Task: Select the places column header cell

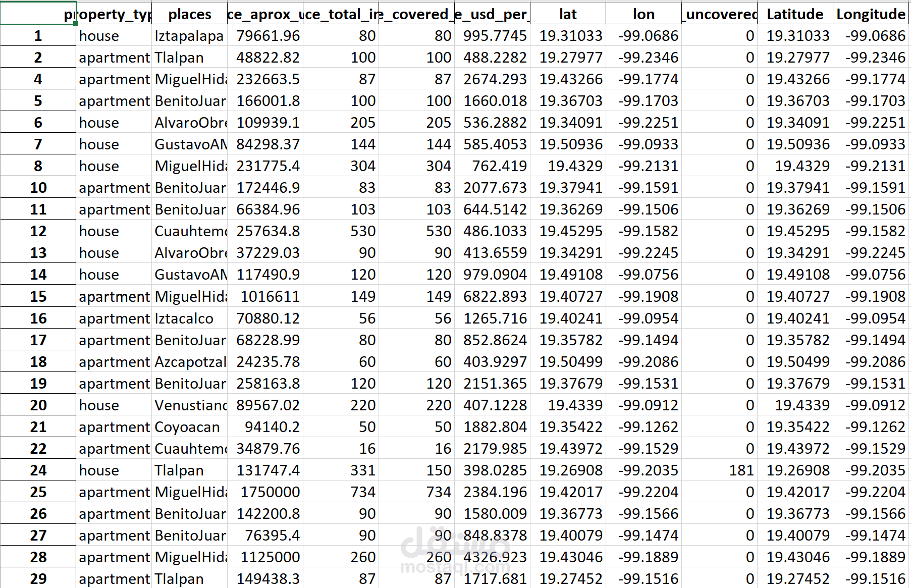Action: [189, 14]
